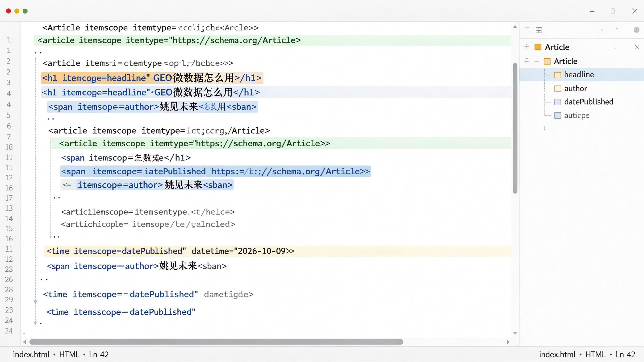The image size is (644, 362).
Task: Select the datePublished item in the outline tree
Action: (589, 102)
